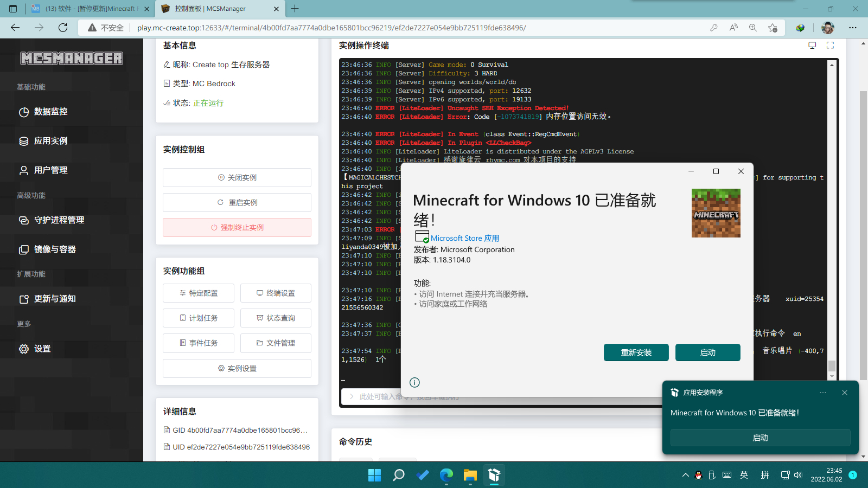
Task: Open the Windows Start menu
Action: click(x=375, y=476)
